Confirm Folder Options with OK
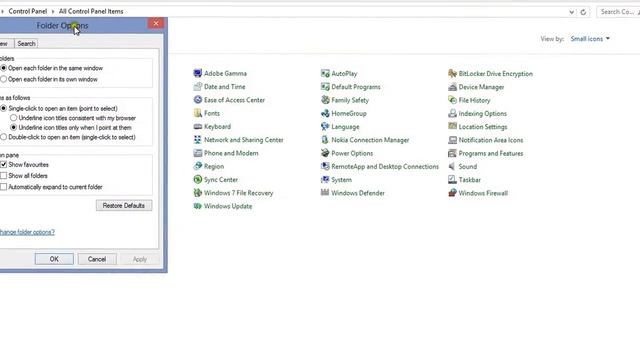The width and height of the screenshot is (640, 360). click(54, 259)
